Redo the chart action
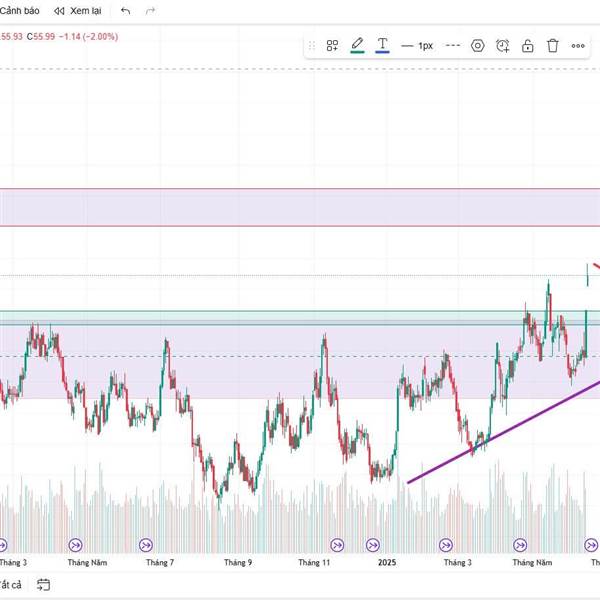 point(150,11)
